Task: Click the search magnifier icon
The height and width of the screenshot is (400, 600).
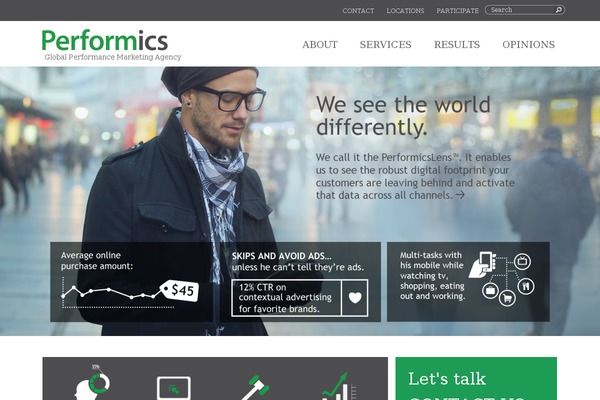Action: [559, 10]
